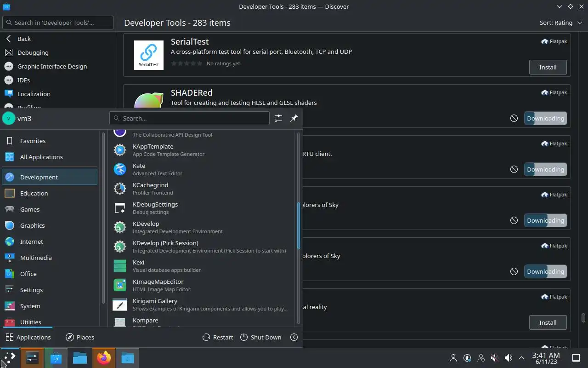Launch KDevelop Integrated Development Environment
This screenshot has width=588, height=368.
tap(202, 227)
